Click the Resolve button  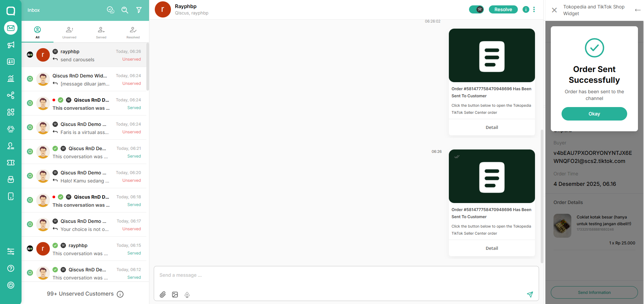coord(503,9)
